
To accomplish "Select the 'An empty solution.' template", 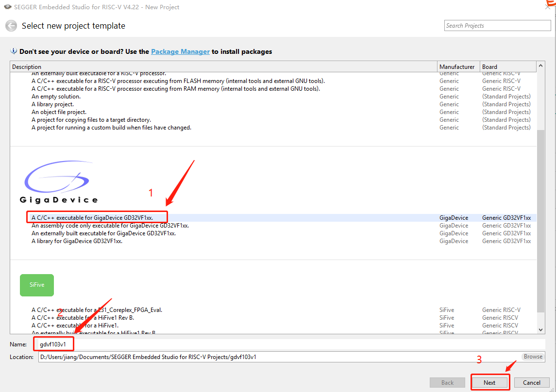I will tap(273, 97).
